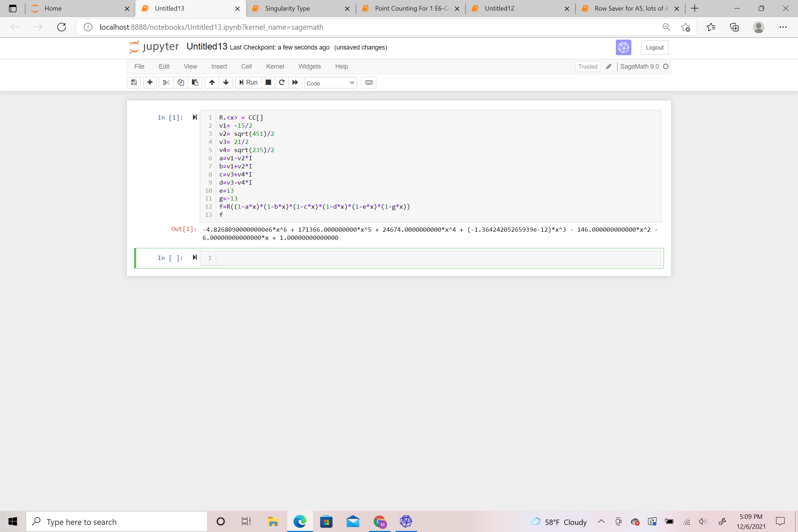798x532 pixels.
Task: Open the Cell menu
Action: pyautogui.click(x=246, y=66)
